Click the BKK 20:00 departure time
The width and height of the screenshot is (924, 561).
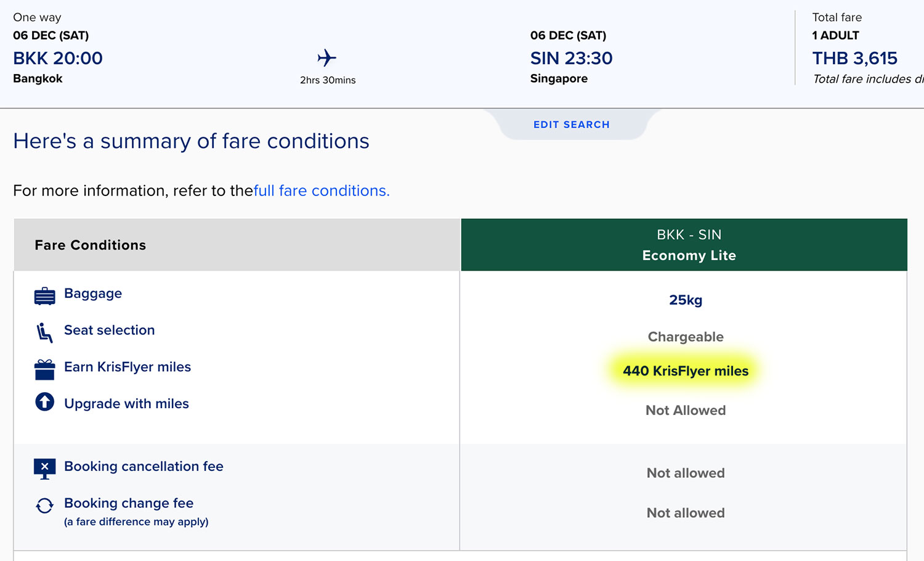(x=58, y=58)
